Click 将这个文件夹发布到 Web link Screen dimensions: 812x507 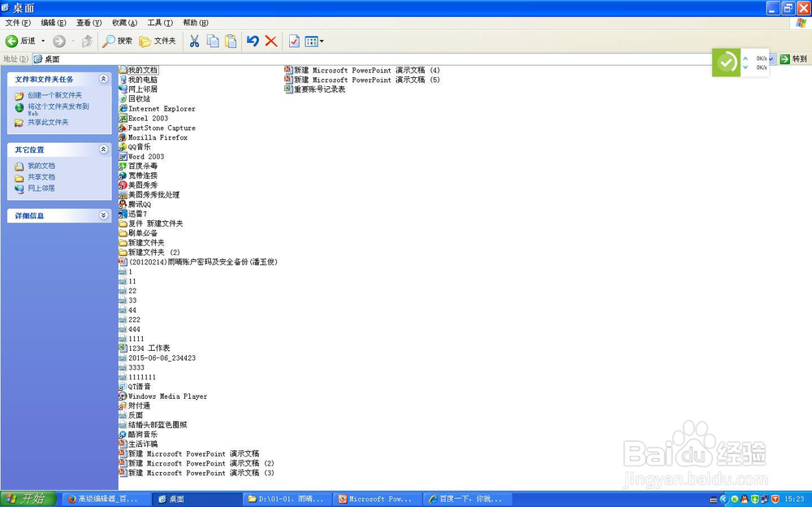(58, 109)
